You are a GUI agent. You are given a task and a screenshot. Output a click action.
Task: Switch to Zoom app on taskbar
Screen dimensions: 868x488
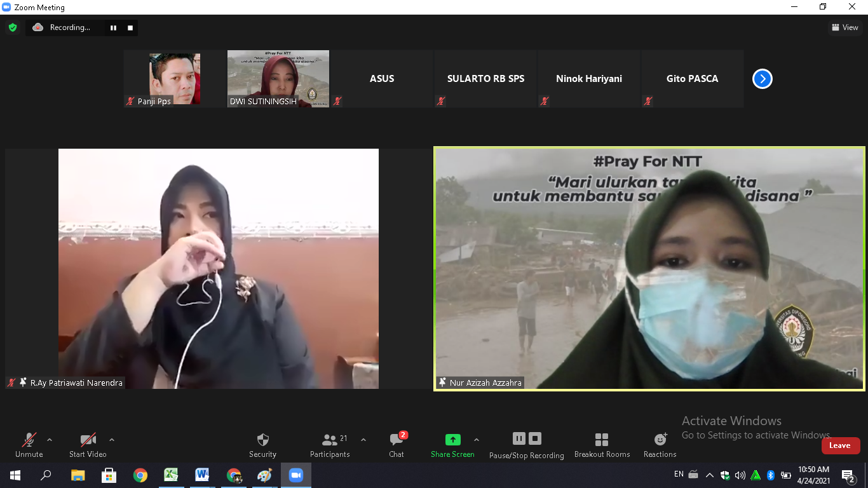tap(295, 475)
